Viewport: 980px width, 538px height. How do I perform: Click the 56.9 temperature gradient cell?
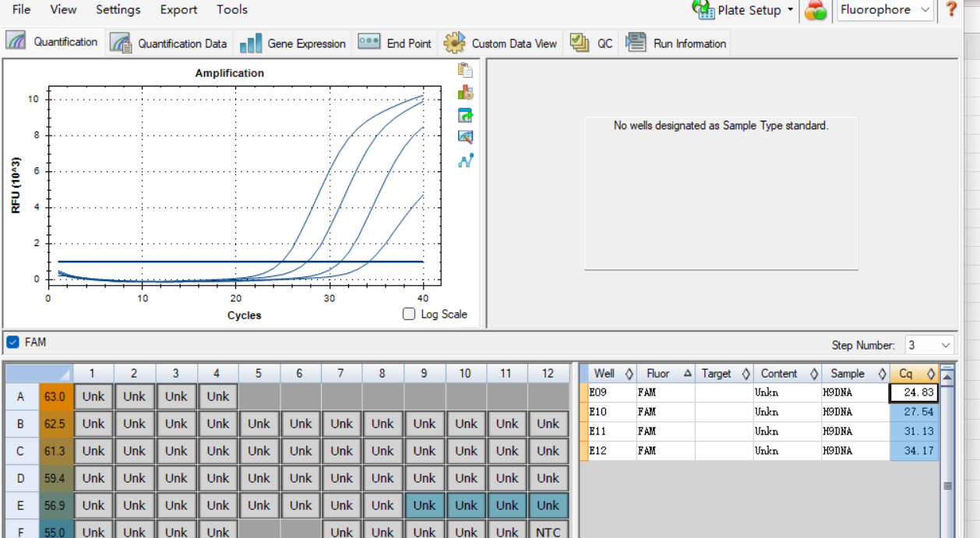[x=55, y=505]
